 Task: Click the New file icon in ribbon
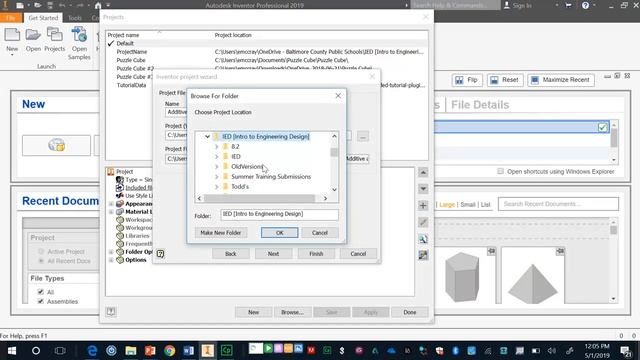[12, 35]
